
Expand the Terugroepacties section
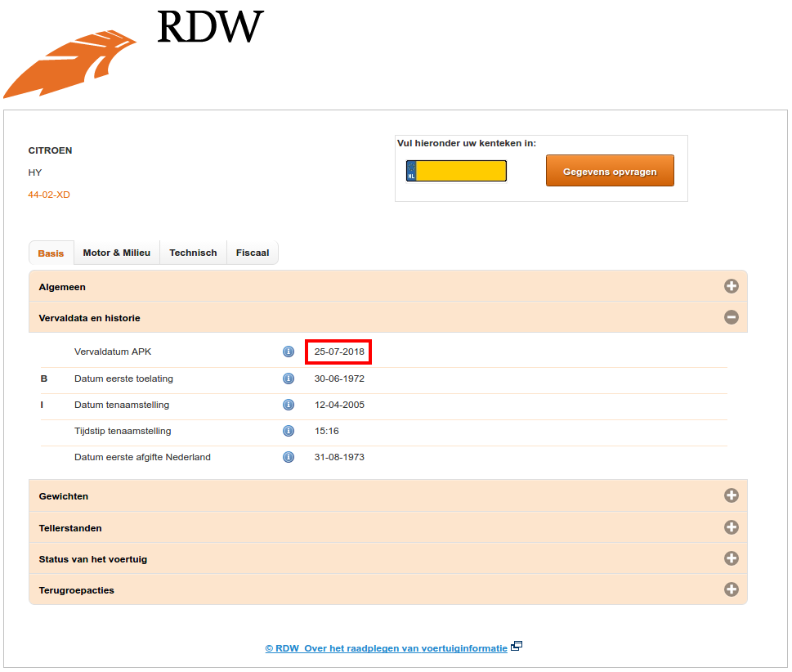[x=731, y=589]
